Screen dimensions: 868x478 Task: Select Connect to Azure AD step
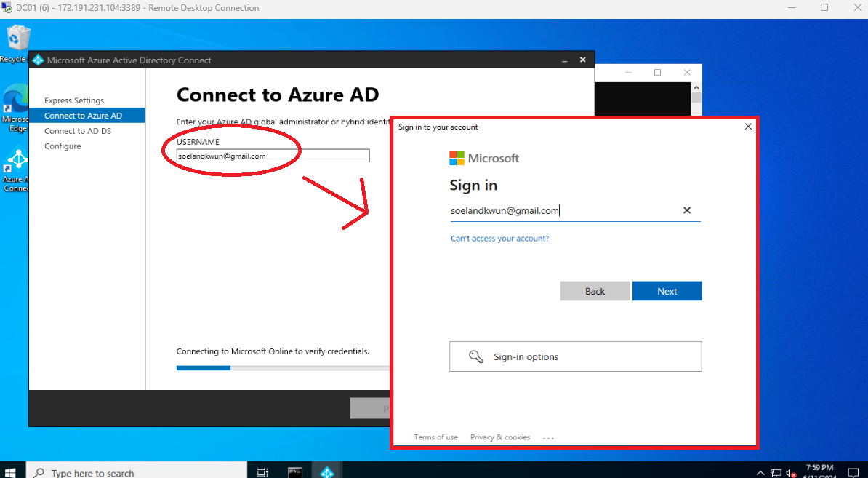87,115
